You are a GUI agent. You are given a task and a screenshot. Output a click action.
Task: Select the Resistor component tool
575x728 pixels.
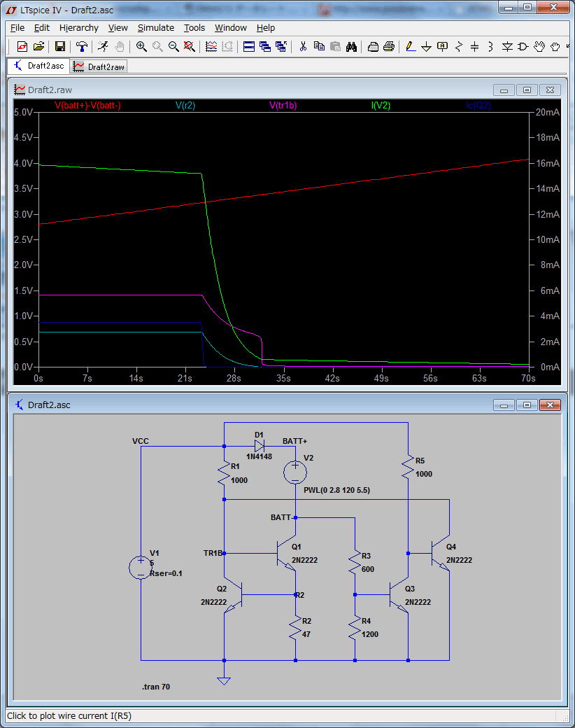click(x=458, y=46)
